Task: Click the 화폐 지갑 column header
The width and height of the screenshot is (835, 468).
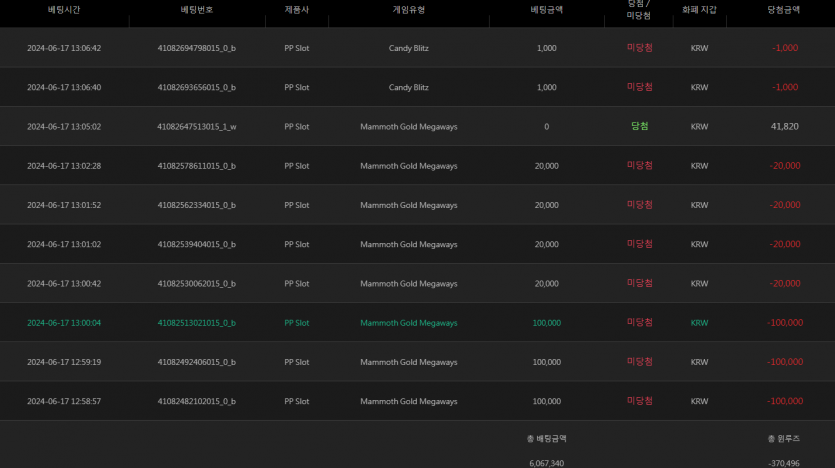Action: (699, 10)
